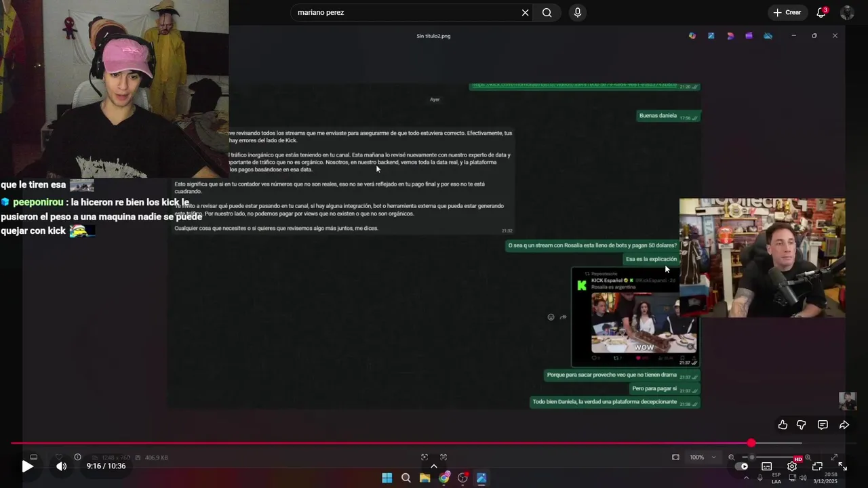Click the Photos app icon in taskbar

pos(481,478)
